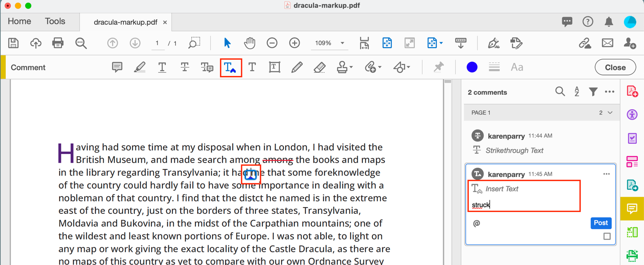Toggle the keep tool selected pin
The image size is (644, 265).
click(438, 67)
